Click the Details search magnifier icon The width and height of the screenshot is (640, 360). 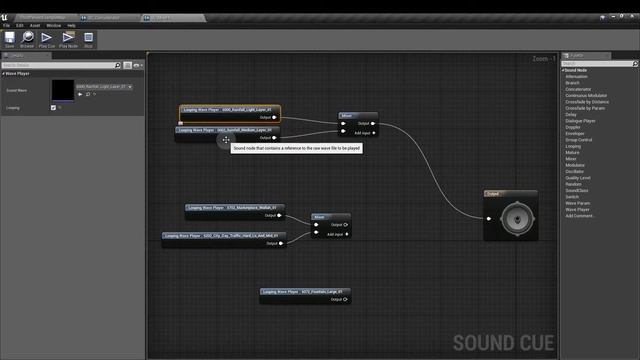pos(118,65)
